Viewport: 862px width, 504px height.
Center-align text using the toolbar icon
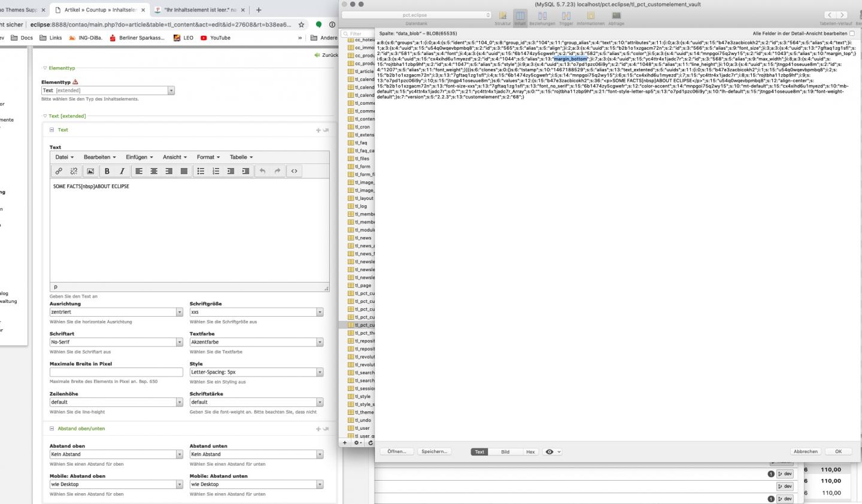[154, 171]
